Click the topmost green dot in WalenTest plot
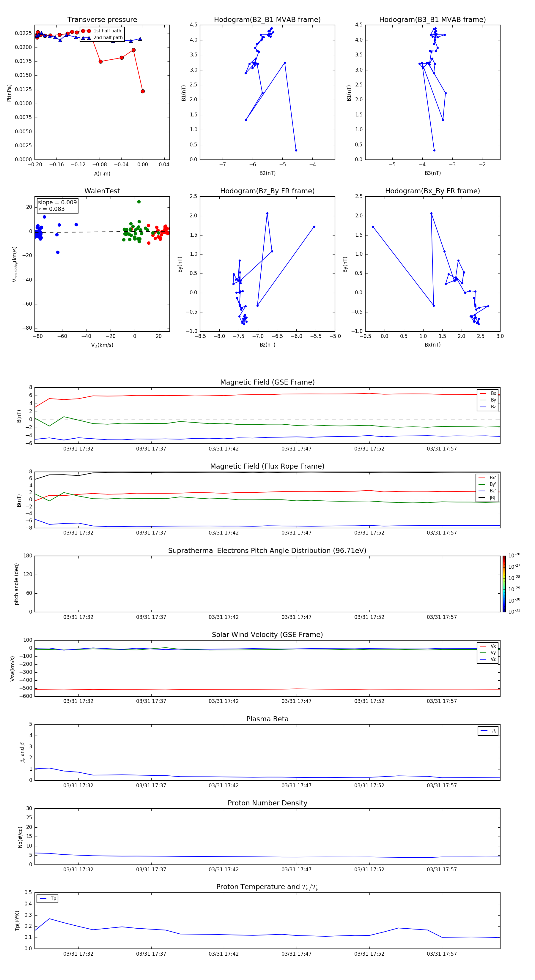535x980 pixels. pyautogui.click(x=139, y=202)
